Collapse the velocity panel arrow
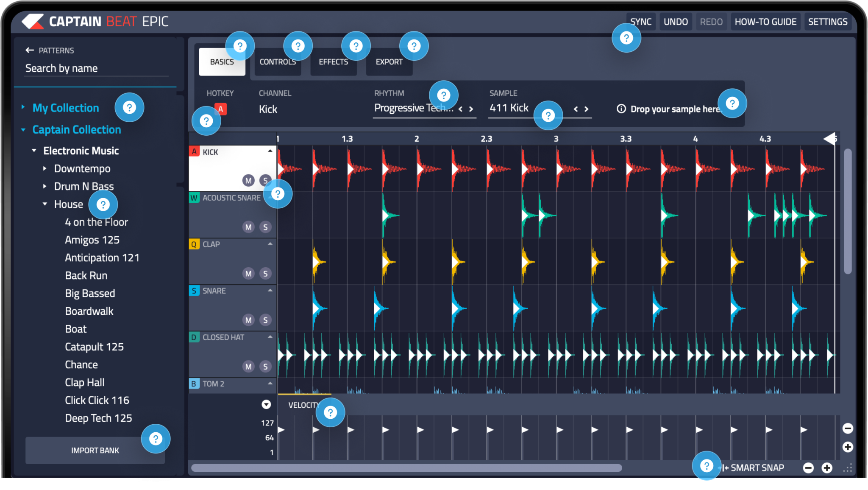Viewport: 868px width, 490px height. (x=266, y=405)
